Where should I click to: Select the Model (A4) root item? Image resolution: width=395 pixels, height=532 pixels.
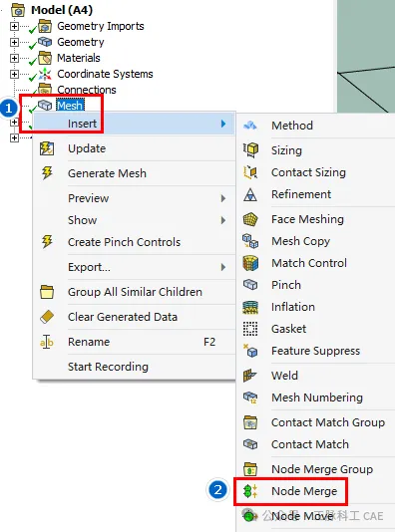pyautogui.click(x=62, y=10)
